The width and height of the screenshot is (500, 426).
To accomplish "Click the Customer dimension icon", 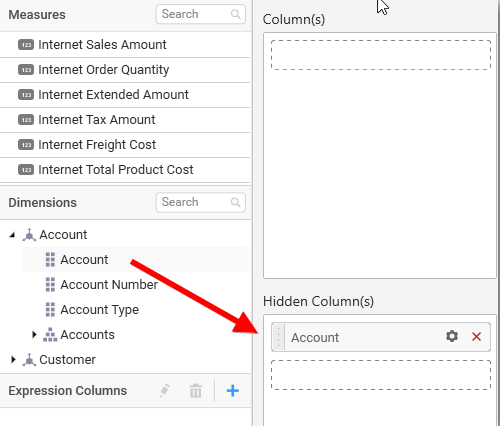I will (29, 360).
